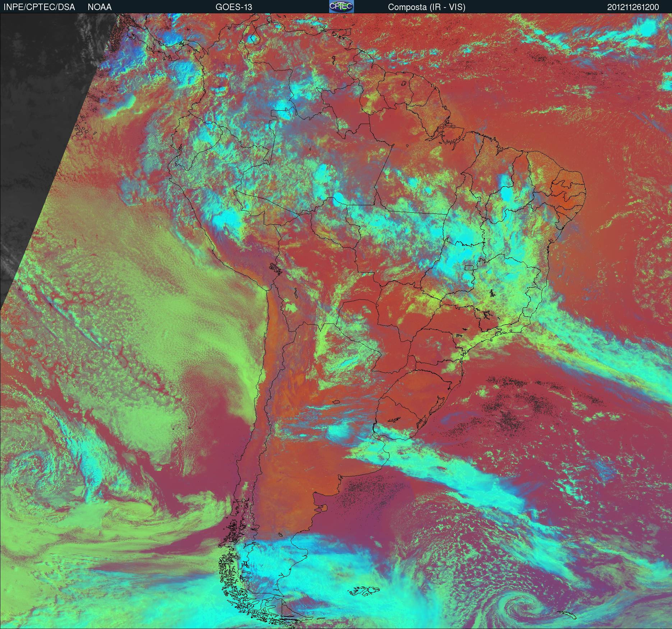This screenshot has height=629, width=672.
Task: Click Mar Chiquita lake outline in Argentina
Action: pyautogui.click(x=336, y=402)
